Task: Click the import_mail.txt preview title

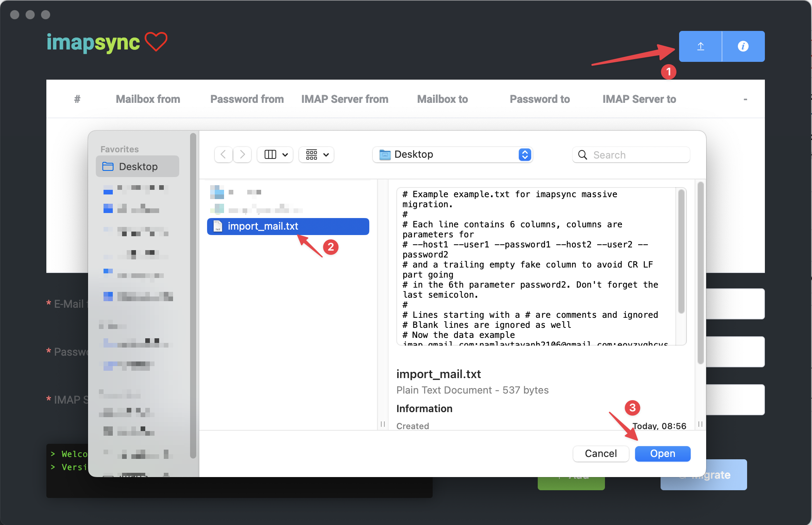Action: click(x=438, y=374)
